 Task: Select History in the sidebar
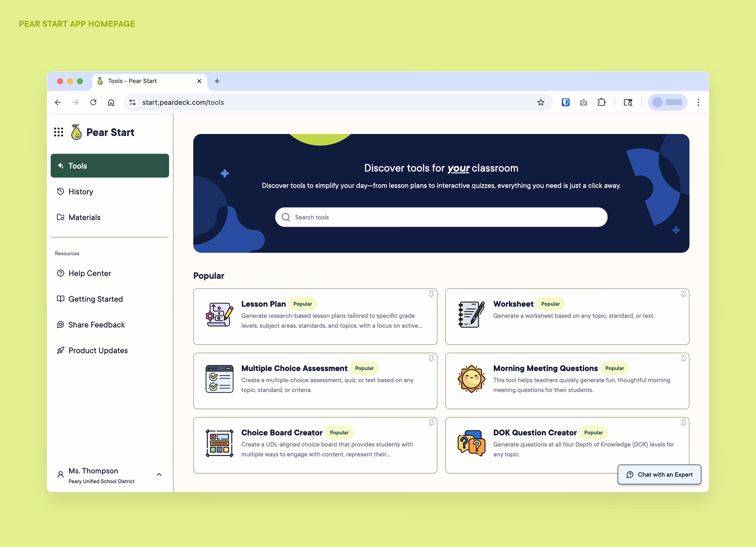pyautogui.click(x=81, y=192)
